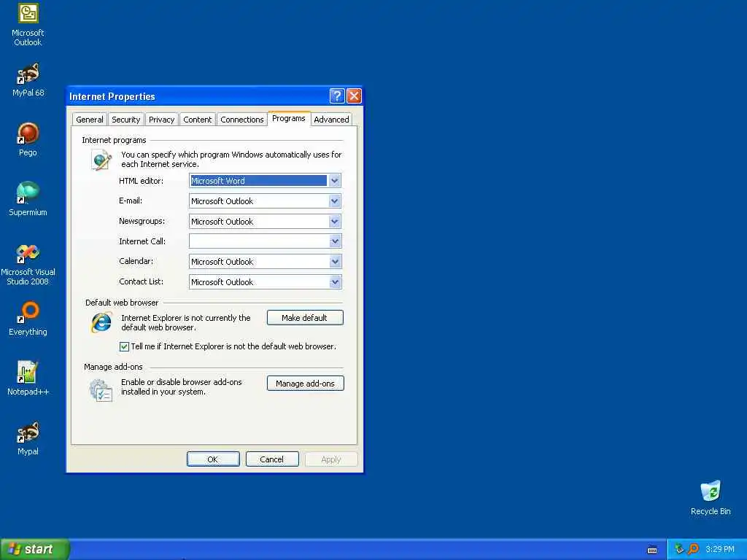The image size is (747, 560).
Task: Switch to the General tab
Action: [x=90, y=120]
